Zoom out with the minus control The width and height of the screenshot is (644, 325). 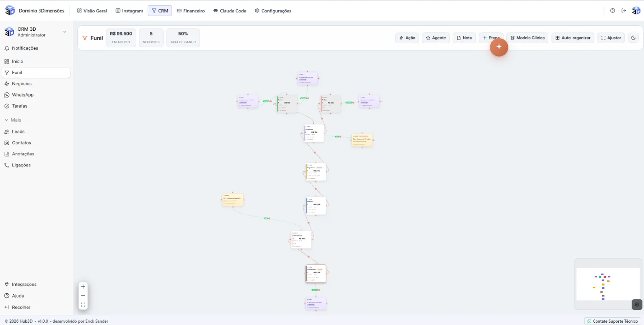tap(83, 296)
